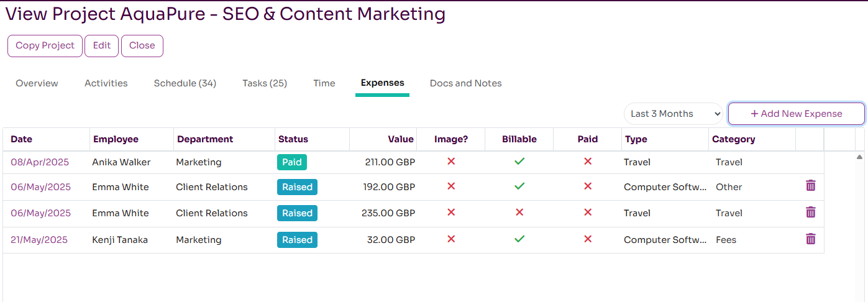The image size is (868, 302).
Task: Click Billable checkmark in Kenji Tanaka row
Action: click(519, 239)
